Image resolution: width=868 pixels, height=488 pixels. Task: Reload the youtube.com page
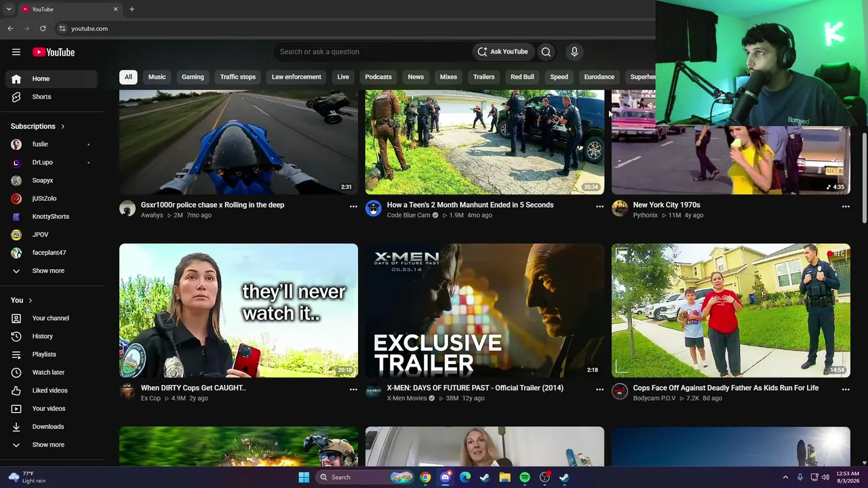[x=43, y=28]
